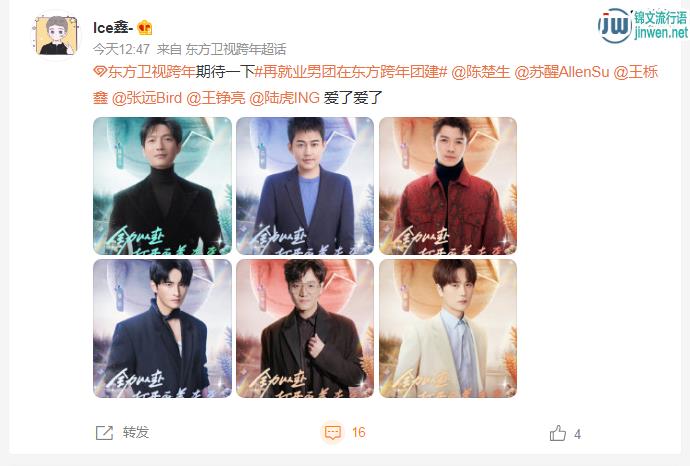This screenshot has height=466, width=690.
Task: View the red patterned jacket poster thumbnail
Action: (x=448, y=186)
